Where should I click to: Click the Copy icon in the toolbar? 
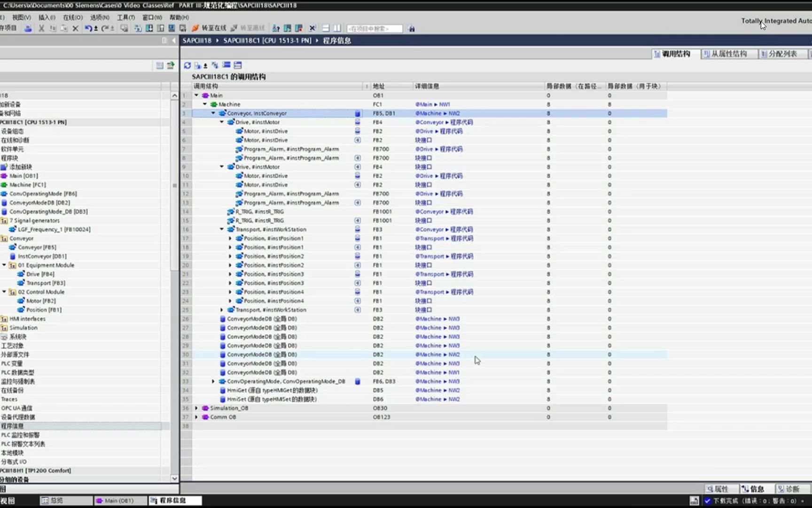point(53,28)
